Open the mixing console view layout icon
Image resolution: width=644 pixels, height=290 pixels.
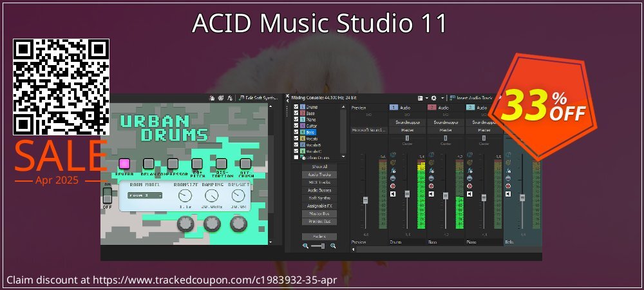pos(420,98)
